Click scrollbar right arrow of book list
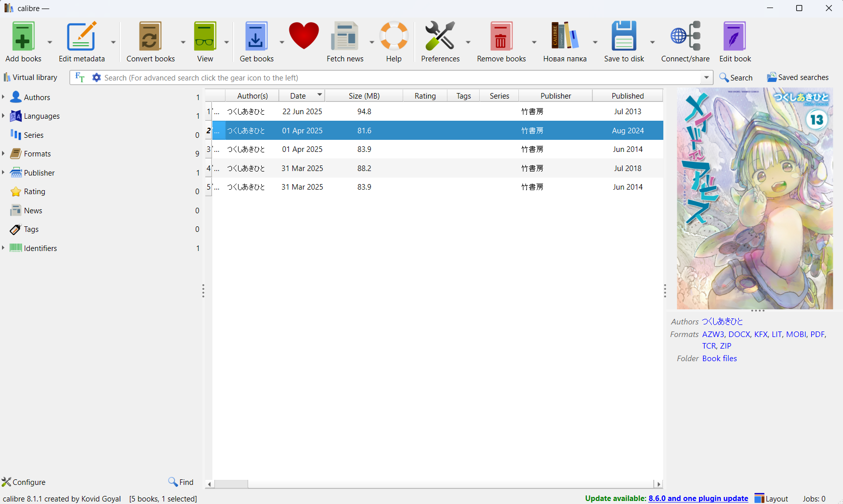843x504 pixels. click(658, 484)
